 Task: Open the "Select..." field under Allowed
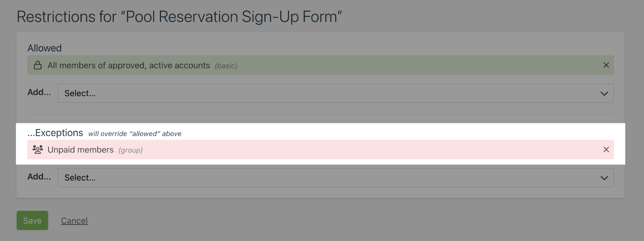click(322, 93)
